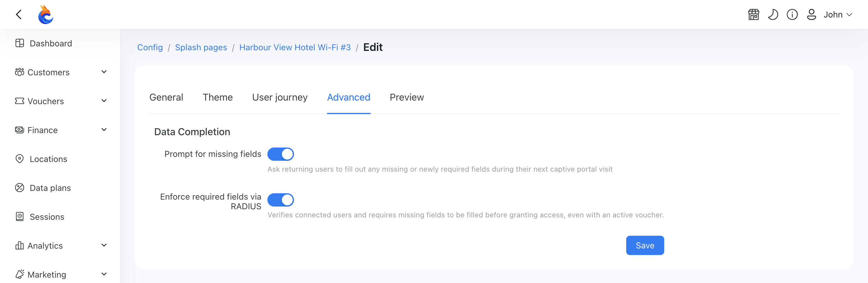Expand the Customers menu chevron
This screenshot has height=283, width=868.
(104, 72)
